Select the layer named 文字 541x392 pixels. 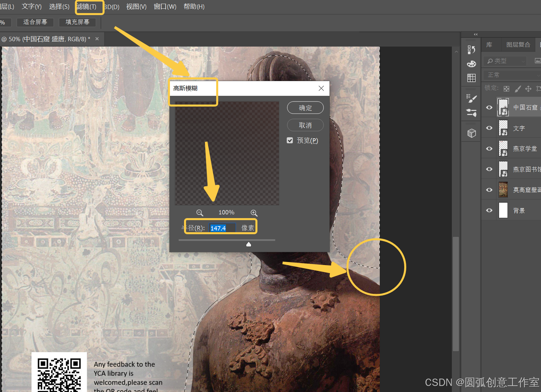519,128
